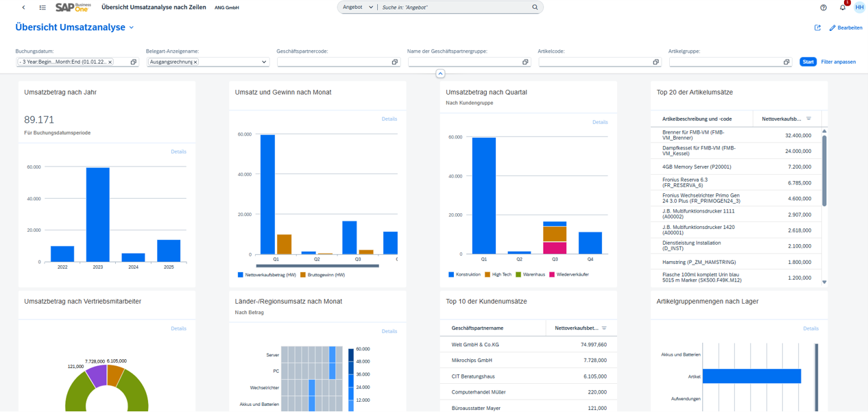This screenshot has width=868, height=412.
Task: Open Details of Länder-/Regionsumsatz nach Monat
Action: 389,331
